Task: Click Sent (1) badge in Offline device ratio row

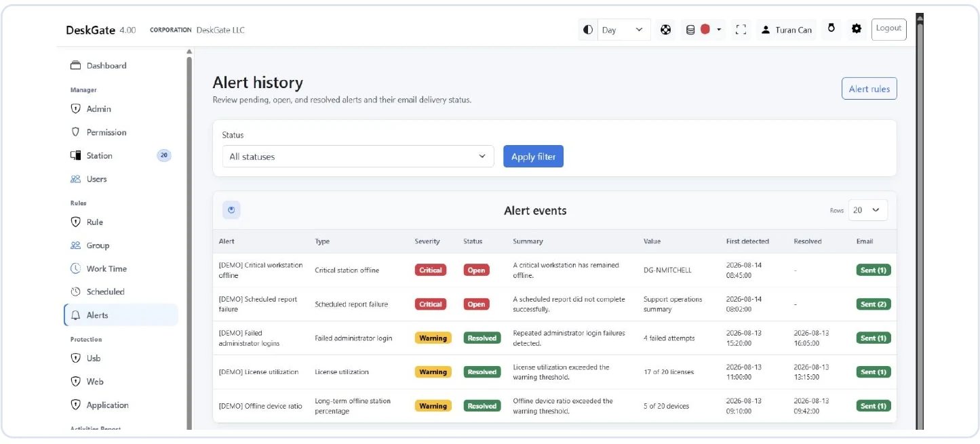Action: 874,406
